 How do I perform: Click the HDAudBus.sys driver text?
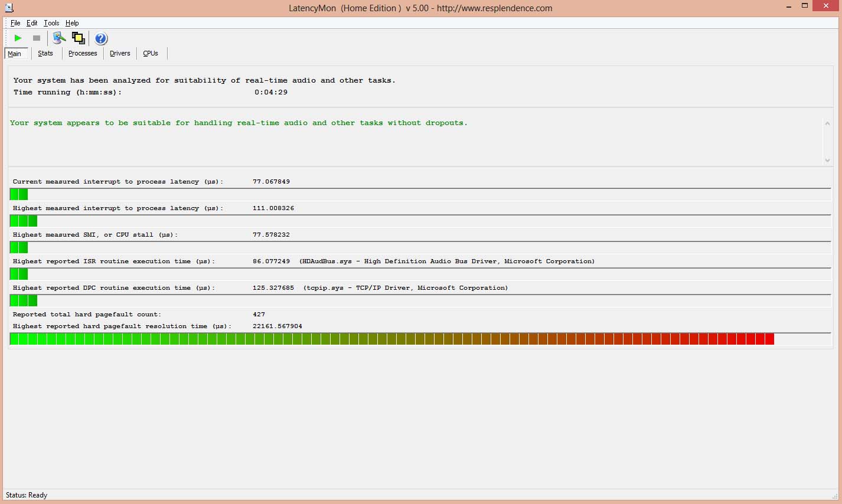click(x=447, y=261)
